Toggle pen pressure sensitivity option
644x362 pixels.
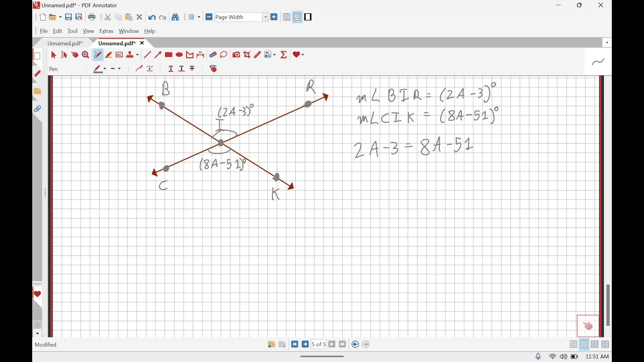tap(149, 68)
